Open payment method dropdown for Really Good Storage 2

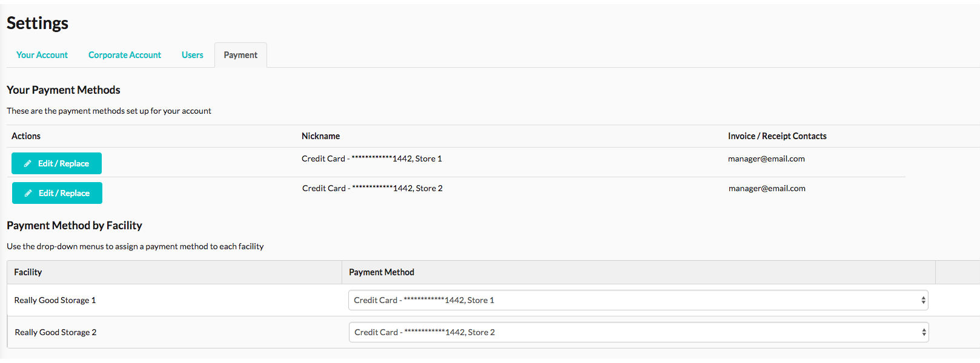[x=639, y=332]
